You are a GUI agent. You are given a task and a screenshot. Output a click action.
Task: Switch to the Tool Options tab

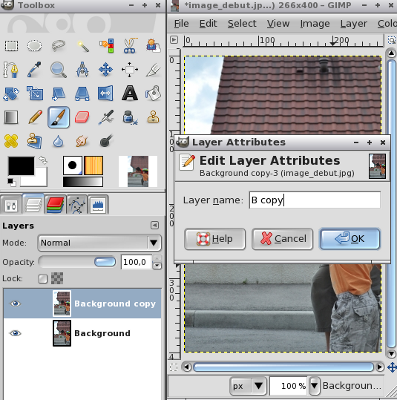click(x=11, y=205)
